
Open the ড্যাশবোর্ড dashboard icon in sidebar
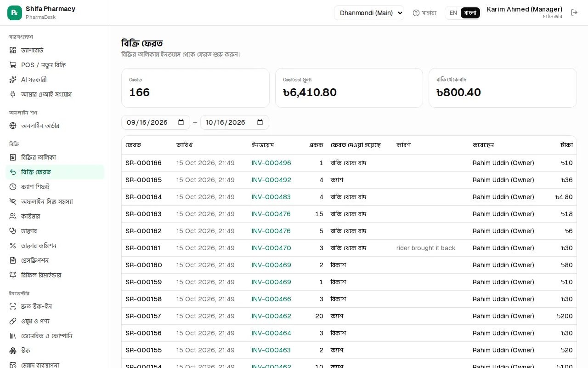pyautogui.click(x=13, y=50)
